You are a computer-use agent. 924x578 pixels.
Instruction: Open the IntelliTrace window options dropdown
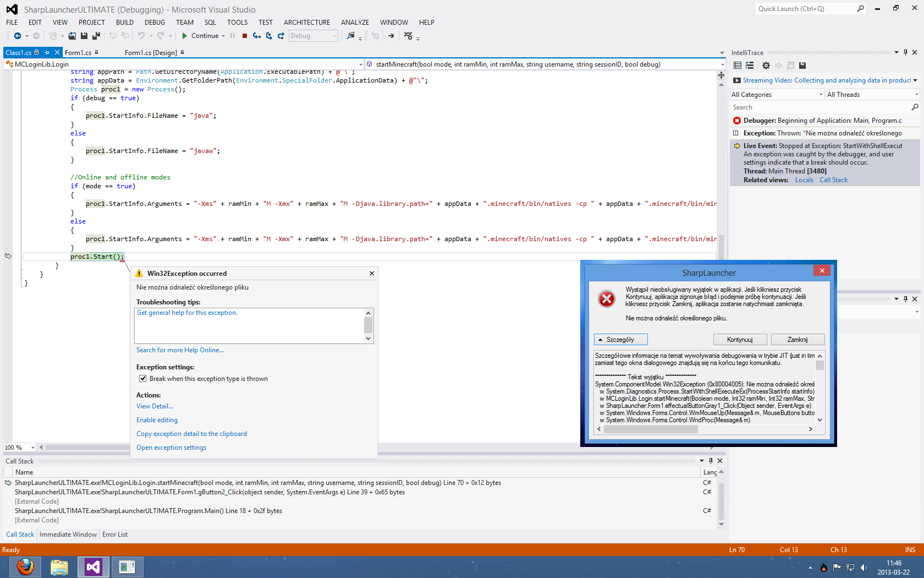click(x=897, y=52)
